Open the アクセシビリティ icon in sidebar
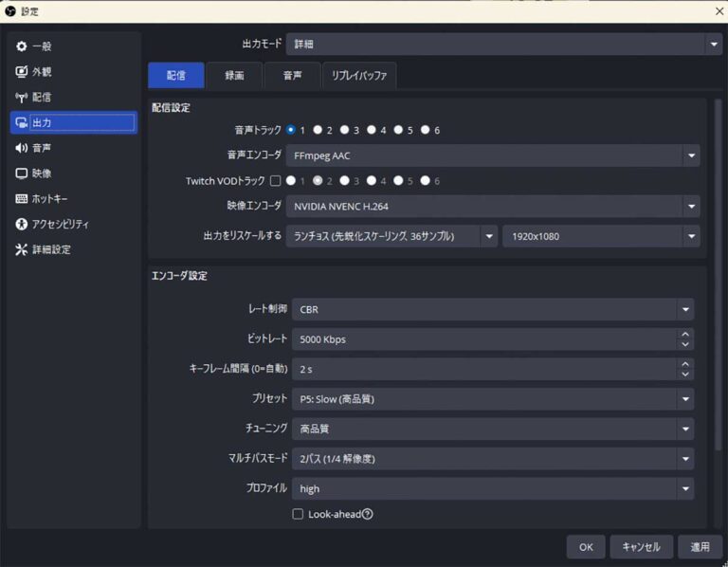Screen dimensions: 728x567 click(22, 225)
